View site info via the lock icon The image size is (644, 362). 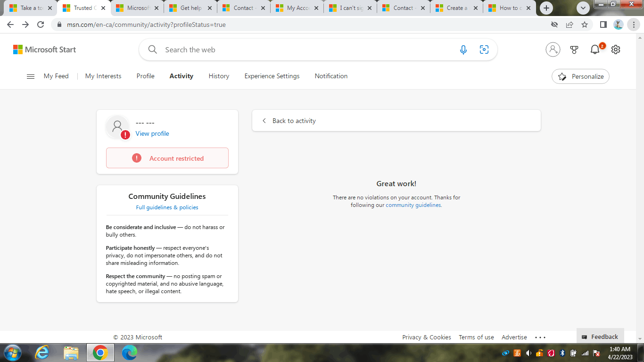tap(59, 25)
